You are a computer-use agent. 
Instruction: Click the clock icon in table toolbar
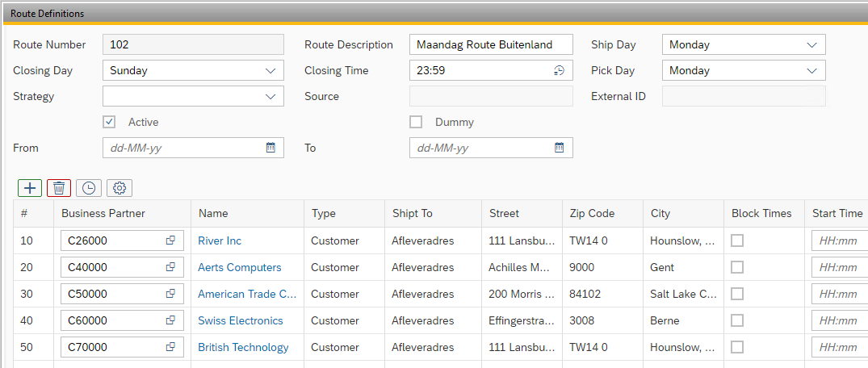89,188
